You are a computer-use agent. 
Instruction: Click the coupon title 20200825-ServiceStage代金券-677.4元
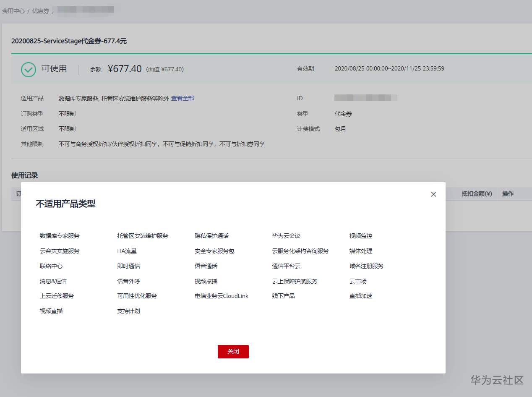click(x=69, y=41)
